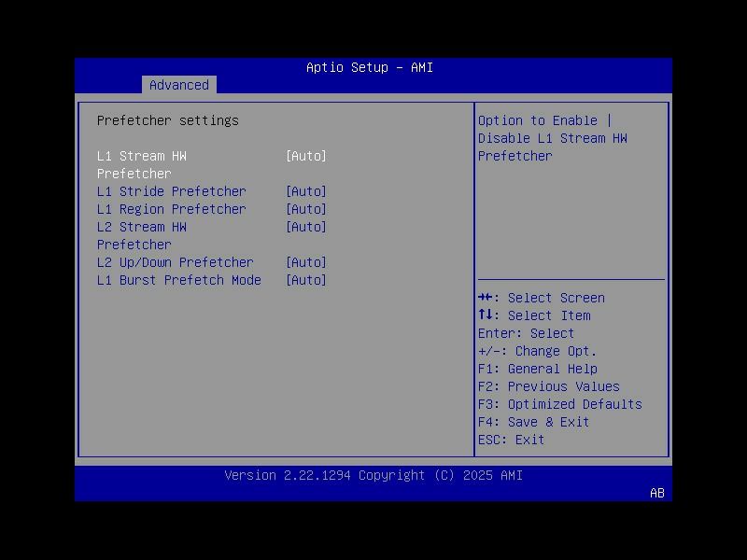Open the L1 Burst Prefetch Mode [Auto] value

306,280
